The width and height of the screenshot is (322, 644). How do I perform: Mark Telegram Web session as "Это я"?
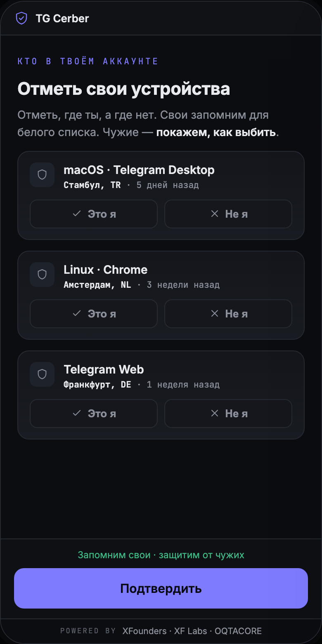(x=94, y=414)
